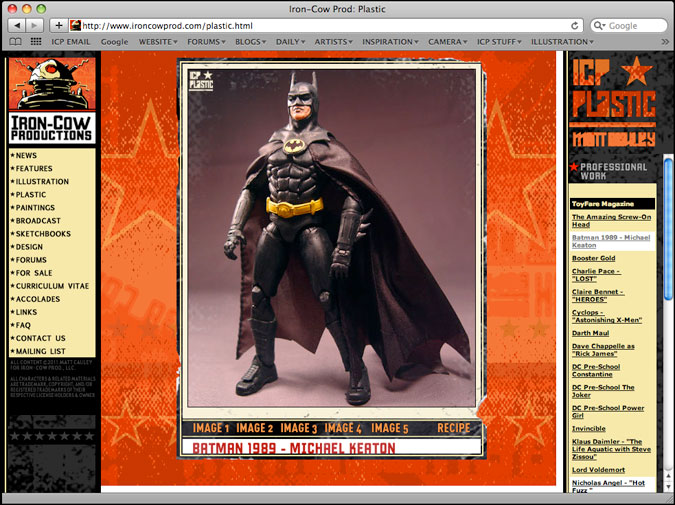Open the FORUMS bookmarks dropdown

click(x=206, y=42)
